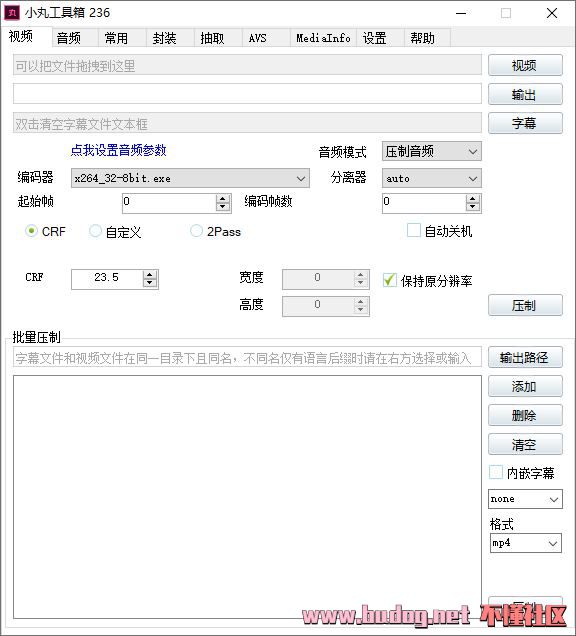
Task: Click the 压制 encode button
Action: 525,305
